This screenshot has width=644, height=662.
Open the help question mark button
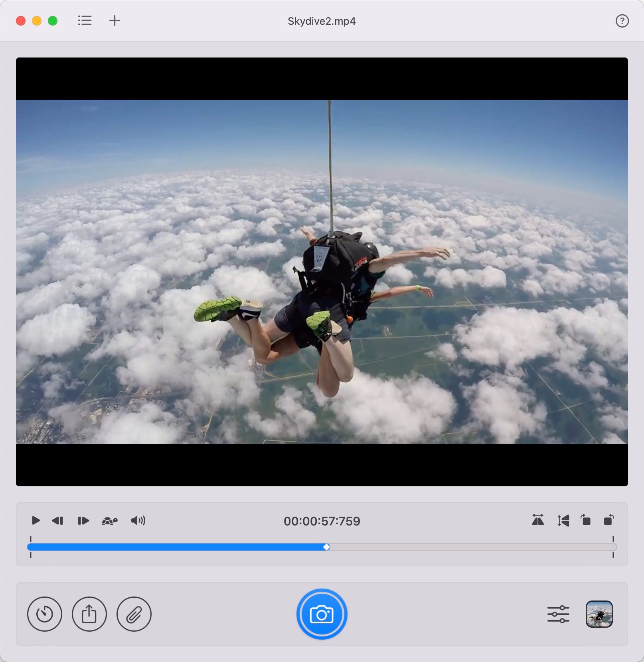pos(622,21)
